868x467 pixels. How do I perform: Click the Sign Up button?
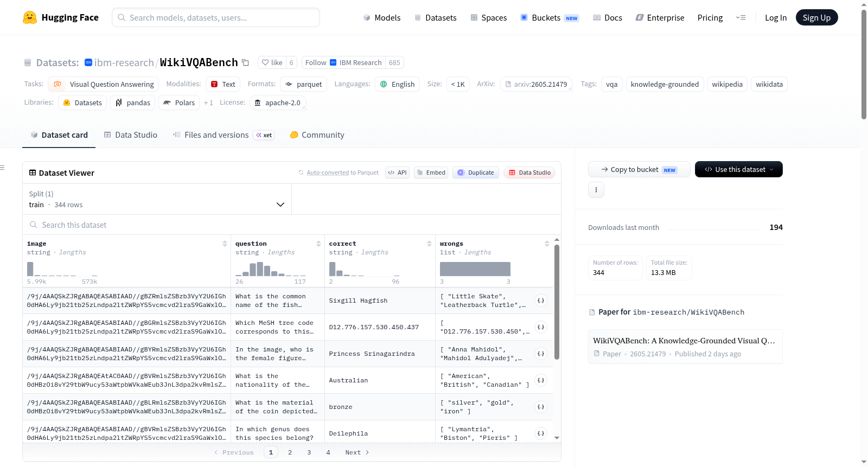(817, 17)
